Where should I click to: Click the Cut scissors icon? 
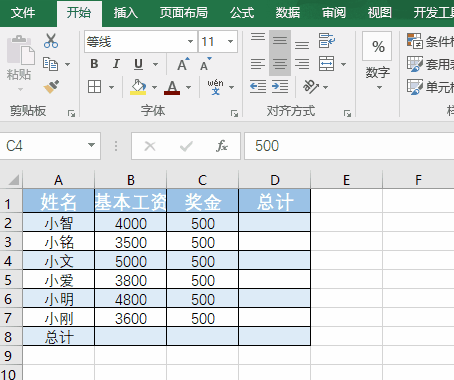pyautogui.click(x=51, y=41)
